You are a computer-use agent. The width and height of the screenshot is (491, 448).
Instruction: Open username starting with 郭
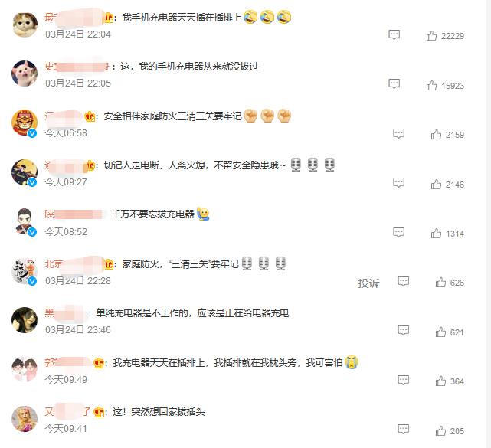pyautogui.click(x=68, y=362)
